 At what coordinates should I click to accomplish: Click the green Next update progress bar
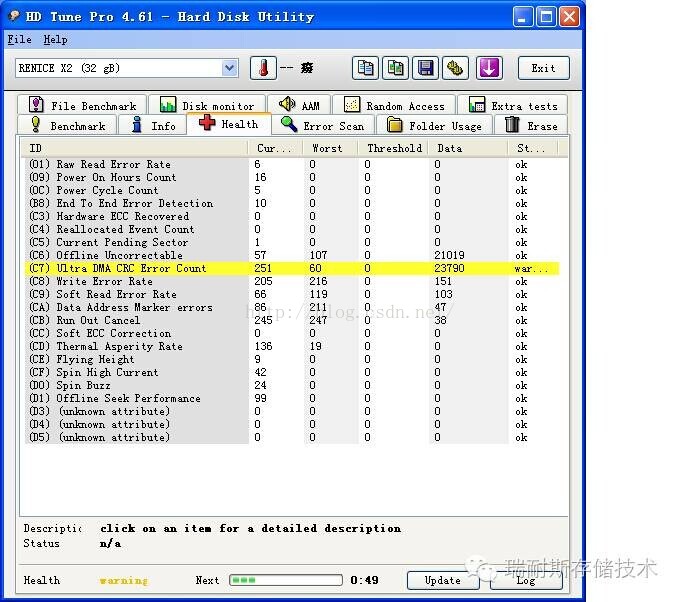pos(286,580)
